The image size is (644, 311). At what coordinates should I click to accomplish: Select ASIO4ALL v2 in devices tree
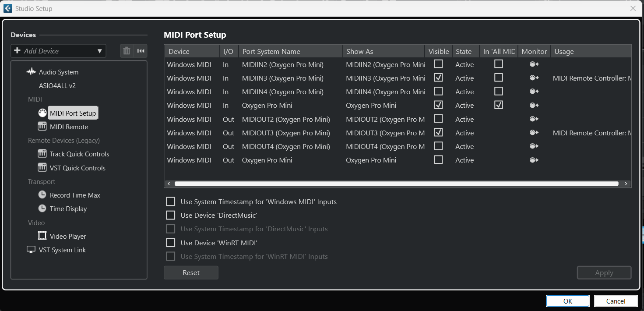pyautogui.click(x=57, y=85)
